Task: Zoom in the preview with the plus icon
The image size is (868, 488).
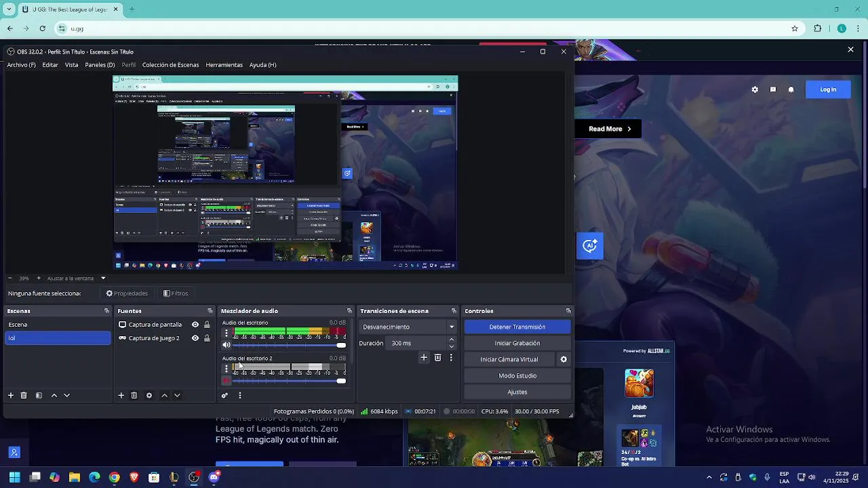Action: [x=39, y=278]
